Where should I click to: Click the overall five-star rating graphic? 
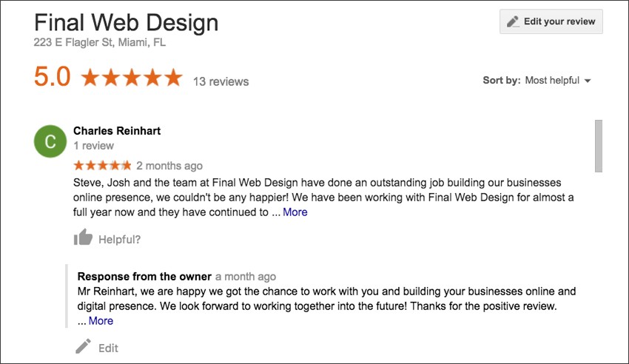(x=132, y=77)
